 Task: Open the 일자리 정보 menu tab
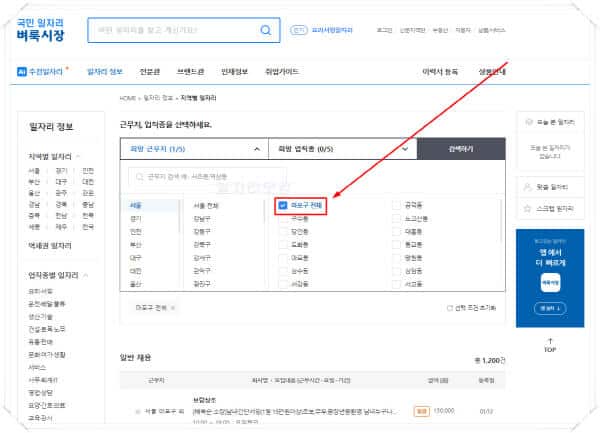click(x=105, y=72)
